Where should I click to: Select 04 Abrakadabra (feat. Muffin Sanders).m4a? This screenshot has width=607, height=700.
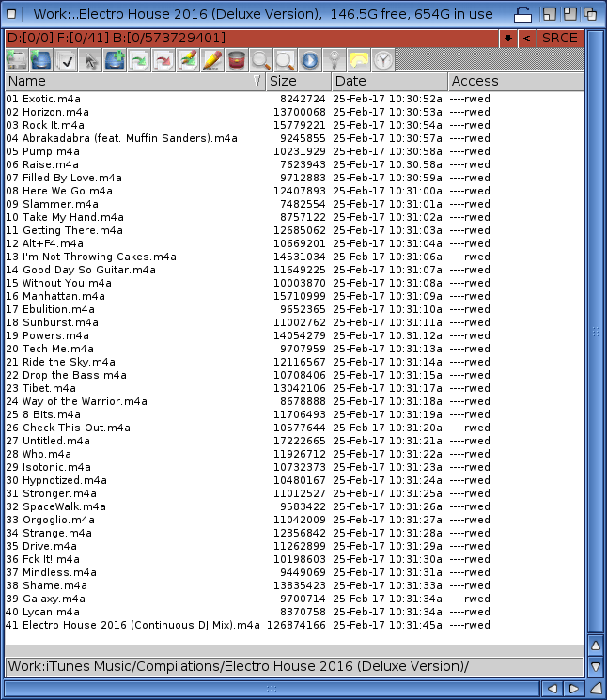point(121,138)
